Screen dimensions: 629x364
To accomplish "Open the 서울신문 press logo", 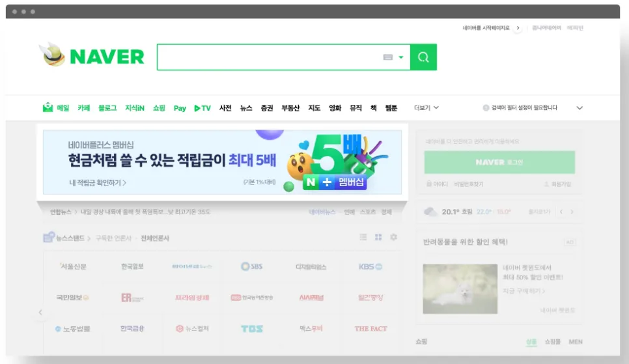I will point(73,266).
